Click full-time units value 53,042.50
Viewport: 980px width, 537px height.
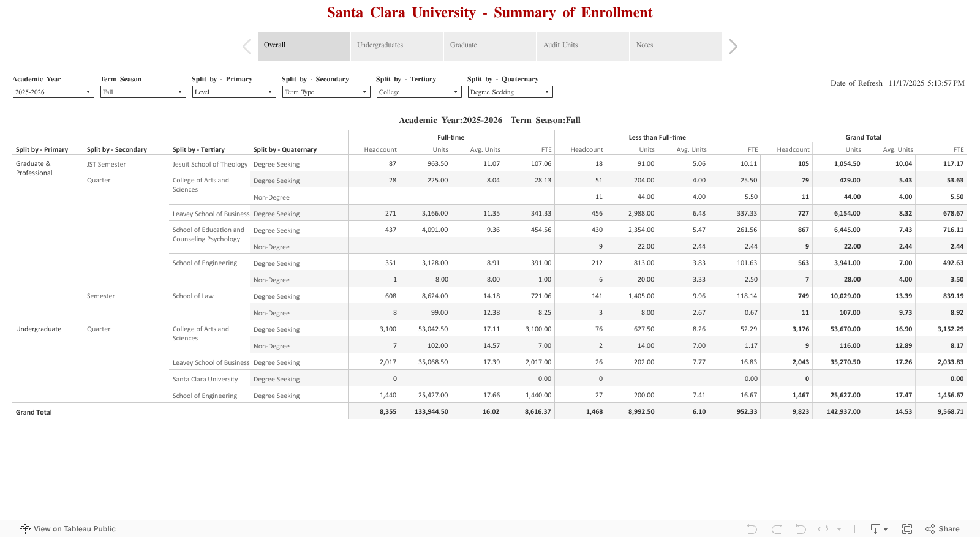433,329
